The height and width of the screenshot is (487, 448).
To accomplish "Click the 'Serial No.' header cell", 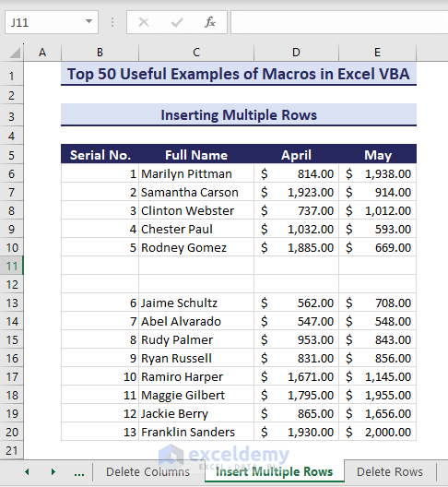I will [x=100, y=155].
